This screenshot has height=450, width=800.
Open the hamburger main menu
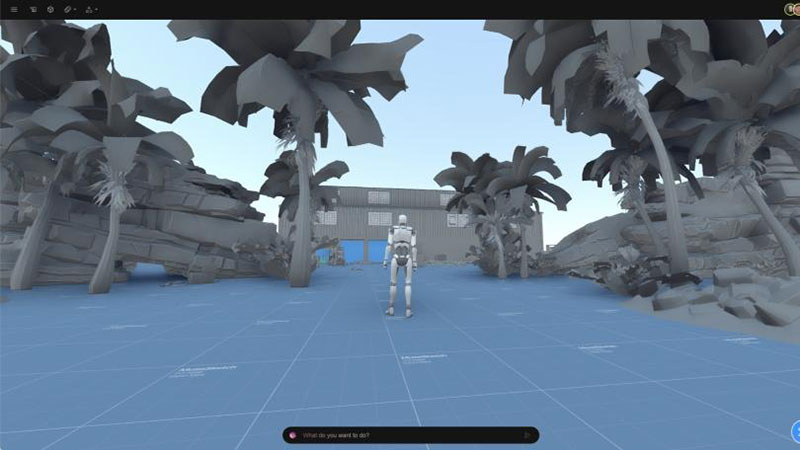tap(14, 9)
